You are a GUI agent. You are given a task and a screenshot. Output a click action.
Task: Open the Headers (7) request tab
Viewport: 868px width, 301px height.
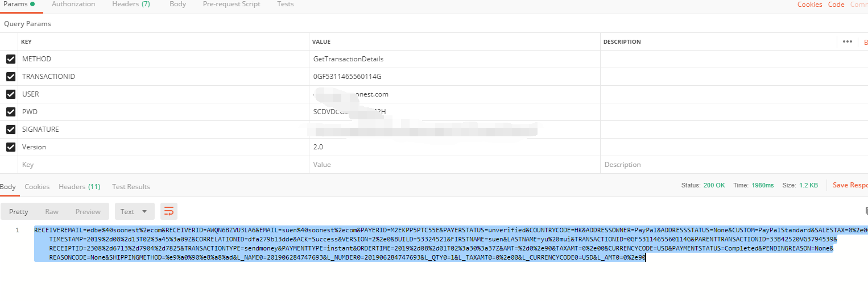tap(131, 4)
